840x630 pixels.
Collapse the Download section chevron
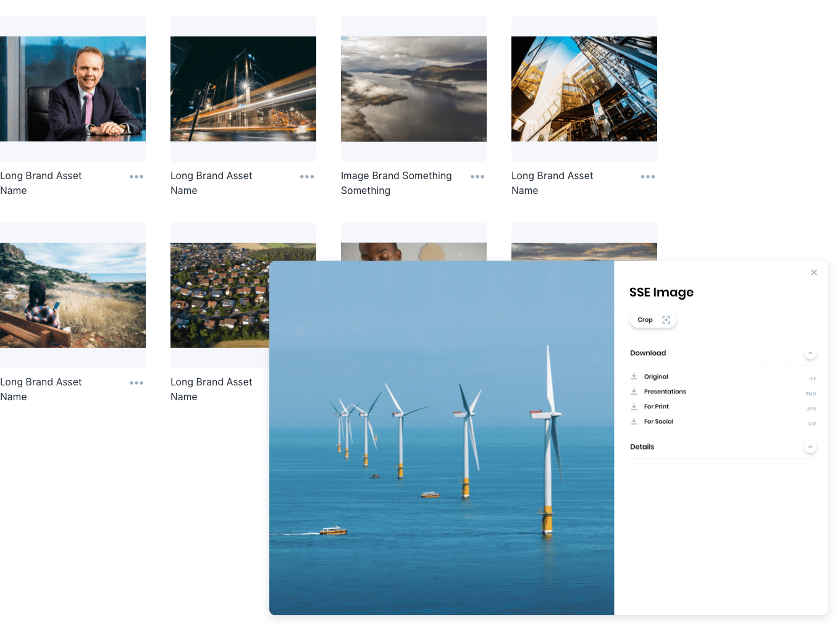coord(810,353)
